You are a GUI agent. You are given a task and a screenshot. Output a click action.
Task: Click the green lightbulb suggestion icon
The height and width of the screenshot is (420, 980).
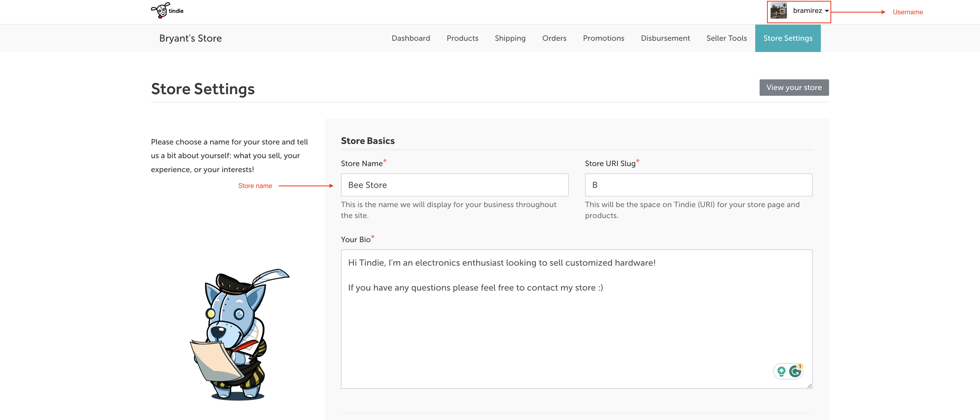(x=781, y=371)
